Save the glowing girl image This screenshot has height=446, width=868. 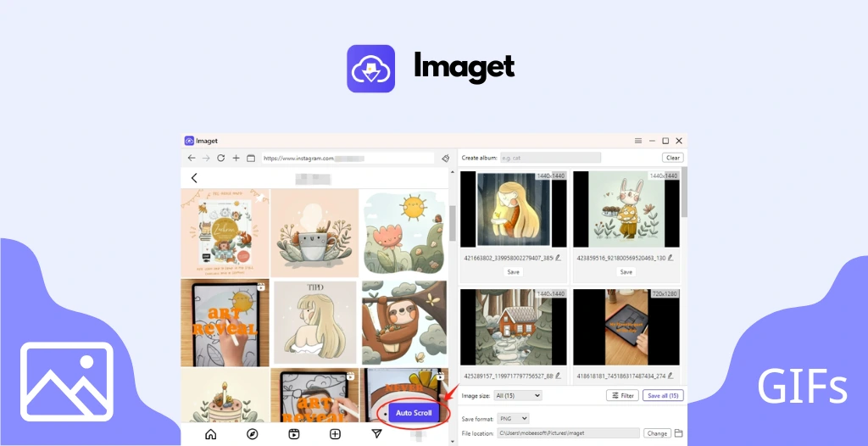(513, 272)
